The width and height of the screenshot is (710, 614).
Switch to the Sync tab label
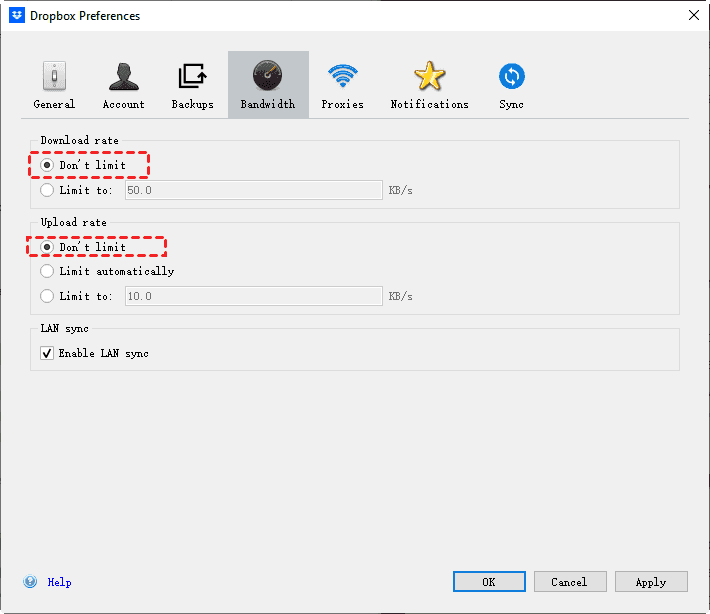pos(512,104)
